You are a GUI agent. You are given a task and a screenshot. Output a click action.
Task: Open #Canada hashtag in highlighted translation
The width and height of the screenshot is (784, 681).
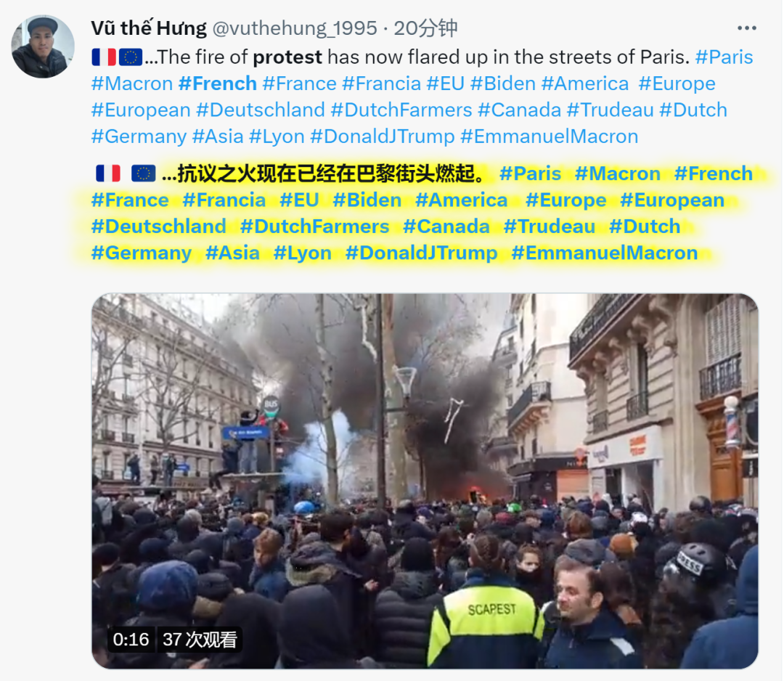click(x=446, y=227)
